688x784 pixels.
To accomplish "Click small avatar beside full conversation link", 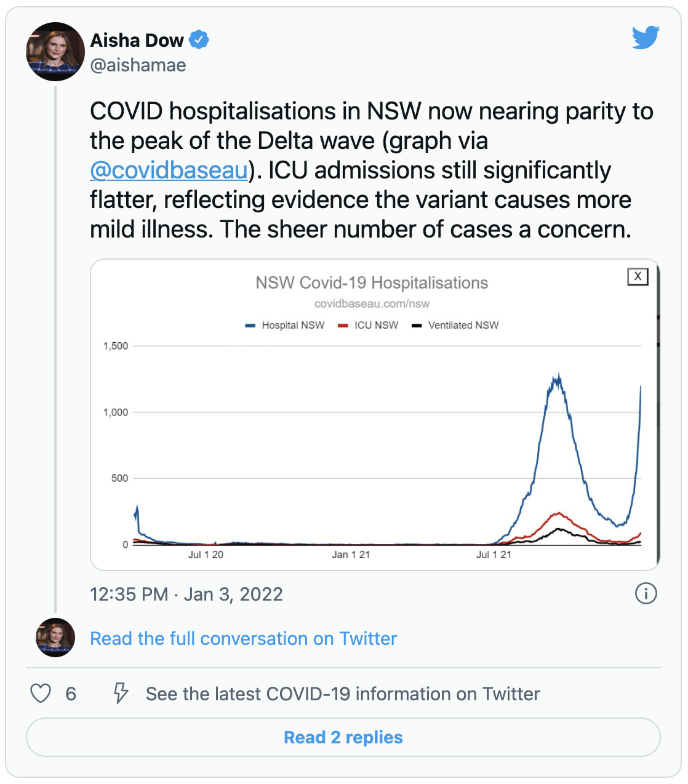I will [x=55, y=638].
